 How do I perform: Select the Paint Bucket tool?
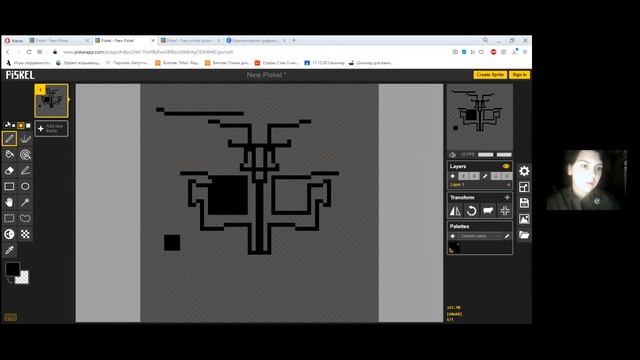coord(9,154)
